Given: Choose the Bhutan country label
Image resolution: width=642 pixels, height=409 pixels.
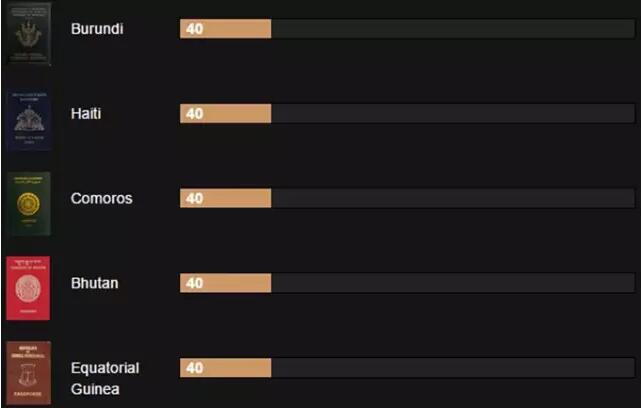Looking at the screenshot, I should pos(94,283).
